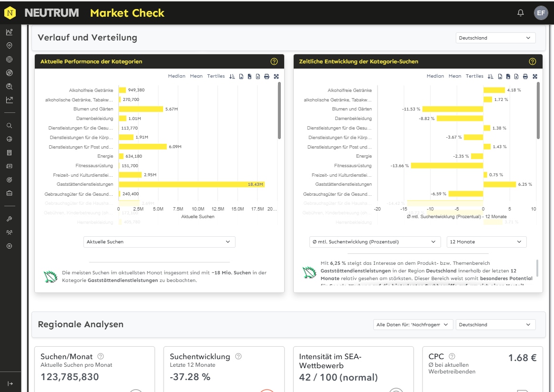Open the notifications bell
Viewport: 554px width, 392px height.
521,13
